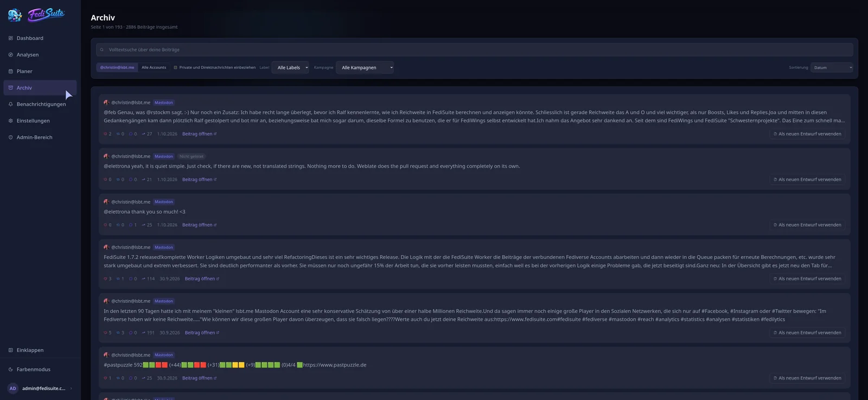Click the reply icon on the 'thank you so much' post
The height and width of the screenshot is (400, 868).
pos(131,225)
